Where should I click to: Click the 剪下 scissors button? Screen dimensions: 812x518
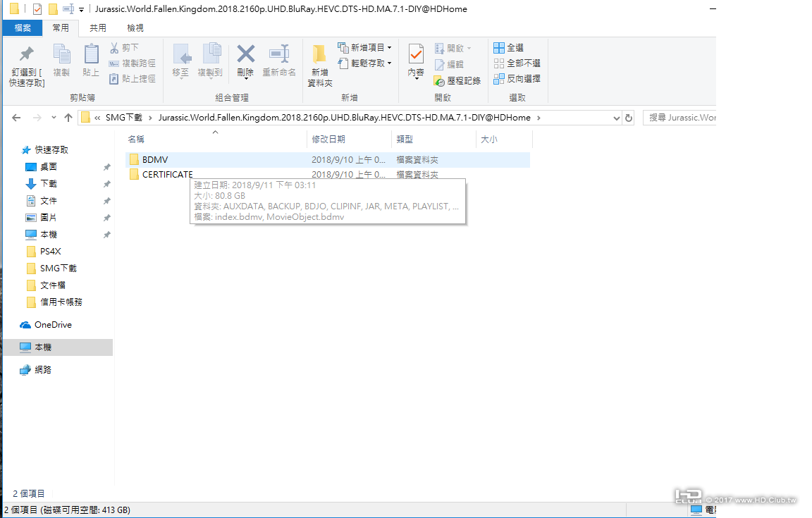[x=124, y=48]
